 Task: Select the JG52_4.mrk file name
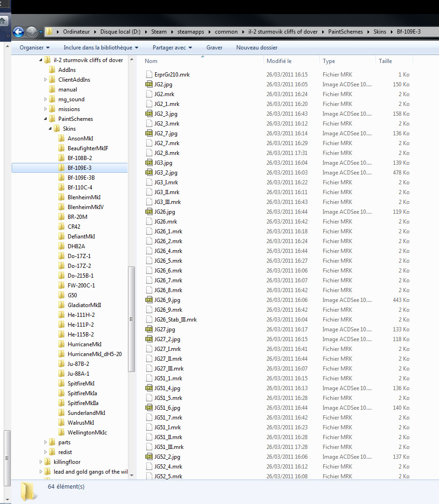pyautogui.click(x=168, y=467)
